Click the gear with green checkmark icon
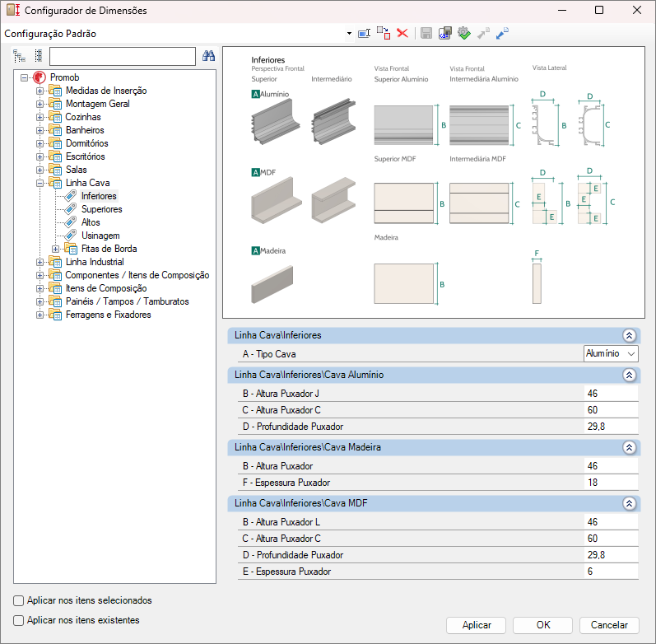656x644 pixels. (463, 33)
